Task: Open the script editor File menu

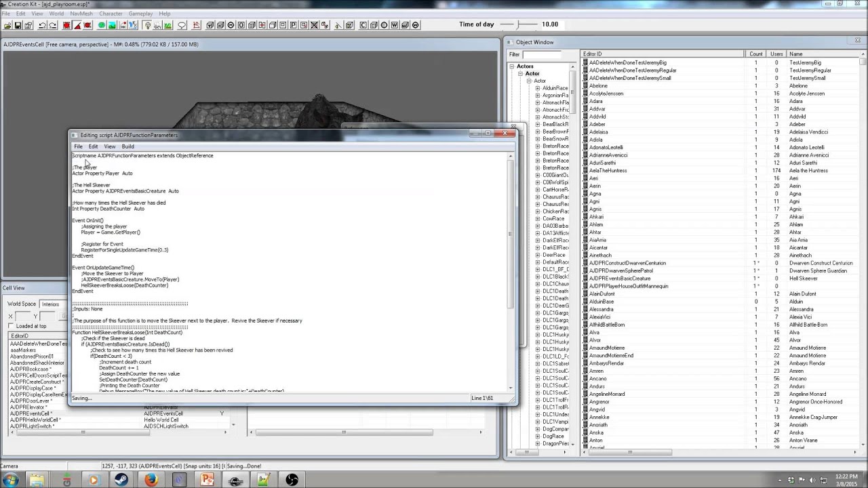Action: tap(78, 146)
